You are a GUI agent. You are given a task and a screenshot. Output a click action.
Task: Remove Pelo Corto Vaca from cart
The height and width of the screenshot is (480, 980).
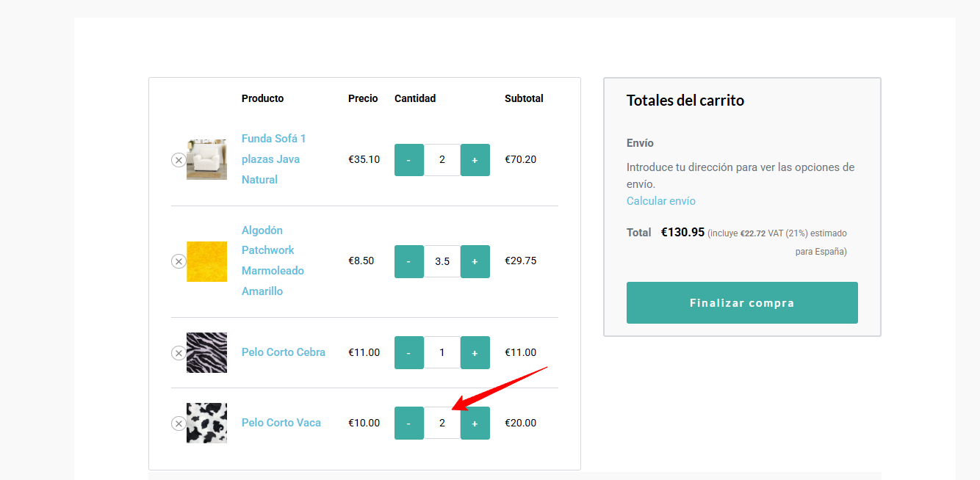coord(179,423)
